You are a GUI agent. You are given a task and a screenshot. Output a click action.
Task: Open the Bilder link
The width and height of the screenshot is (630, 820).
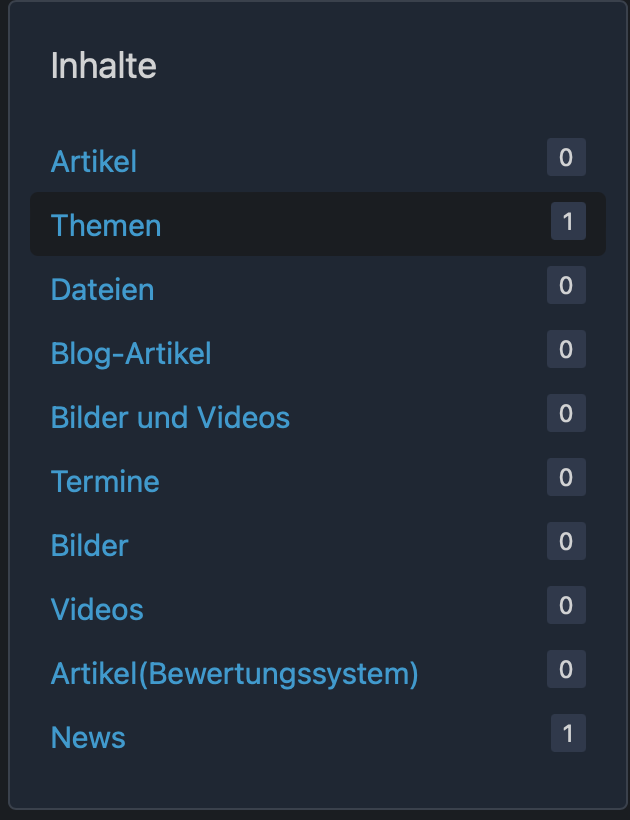[90, 545]
